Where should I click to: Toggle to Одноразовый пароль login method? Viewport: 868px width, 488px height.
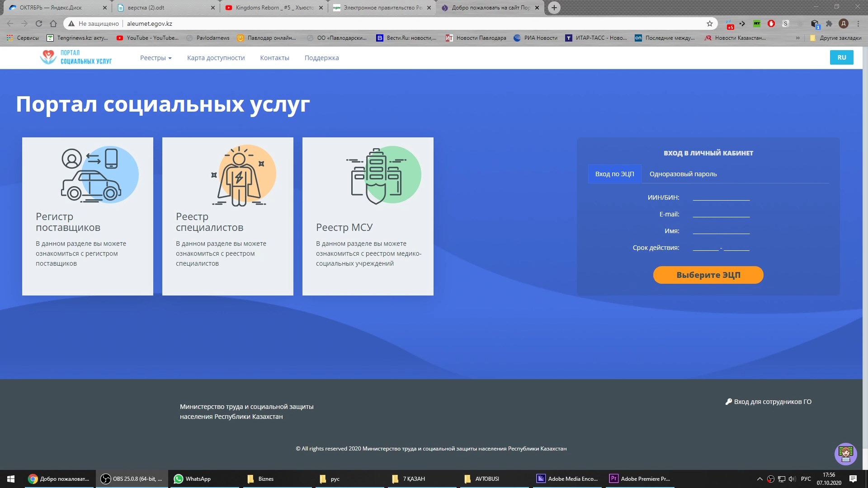(683, 174)
